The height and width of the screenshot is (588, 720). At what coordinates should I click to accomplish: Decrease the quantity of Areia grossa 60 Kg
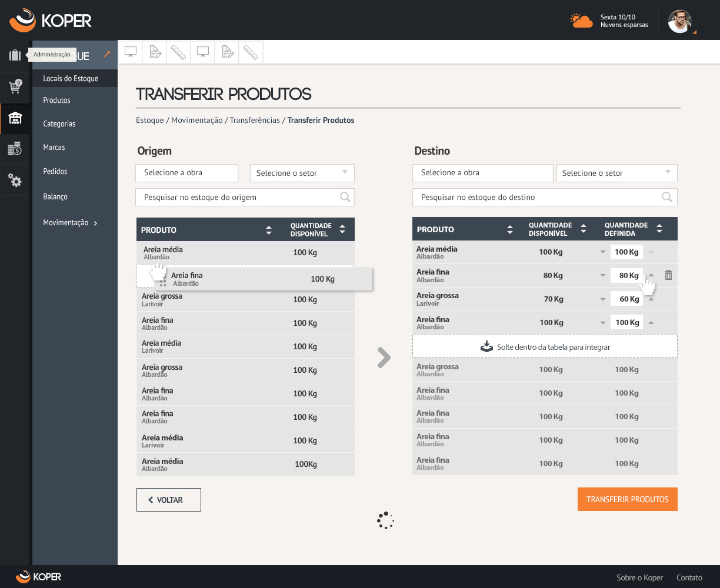(602, 299)
